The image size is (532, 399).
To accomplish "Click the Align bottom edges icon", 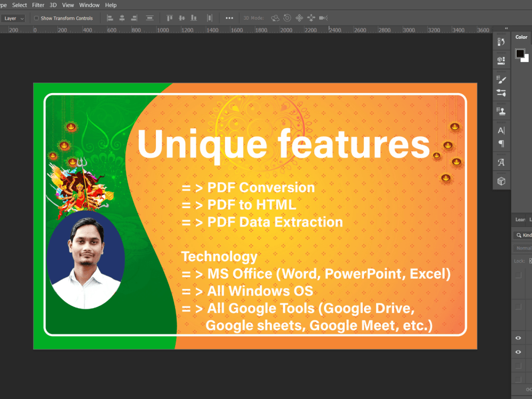I will click(194, 18).
